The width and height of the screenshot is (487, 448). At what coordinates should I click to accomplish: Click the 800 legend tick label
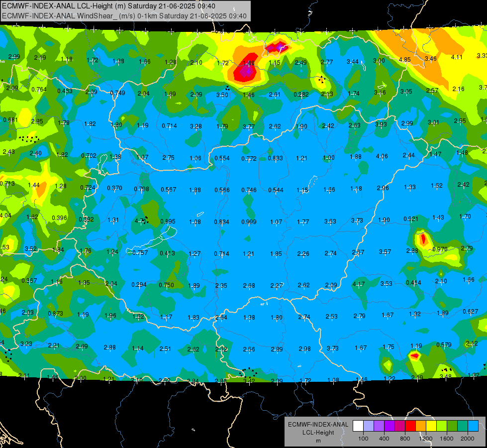point(405,439)
